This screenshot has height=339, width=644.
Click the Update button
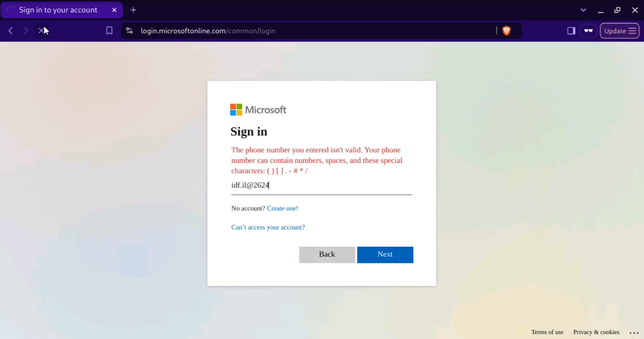tap(620, 31)
